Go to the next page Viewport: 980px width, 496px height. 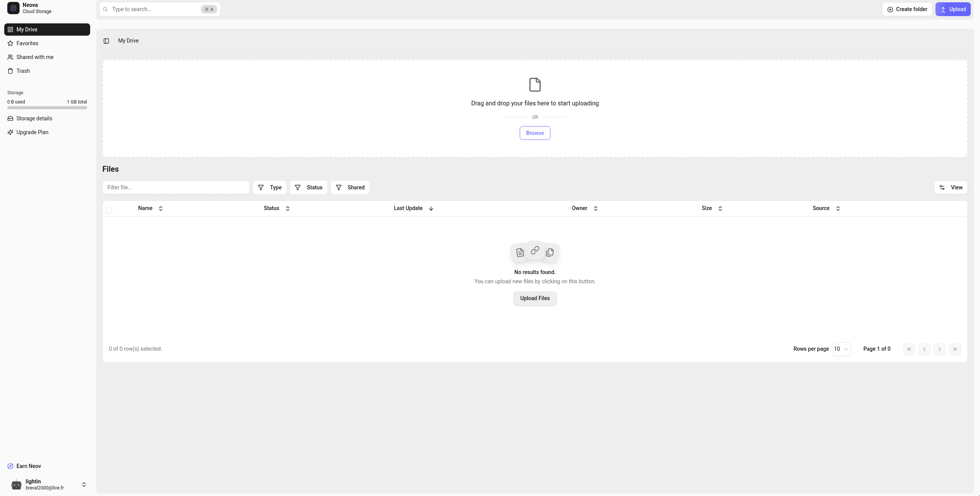tap(940, 349)
